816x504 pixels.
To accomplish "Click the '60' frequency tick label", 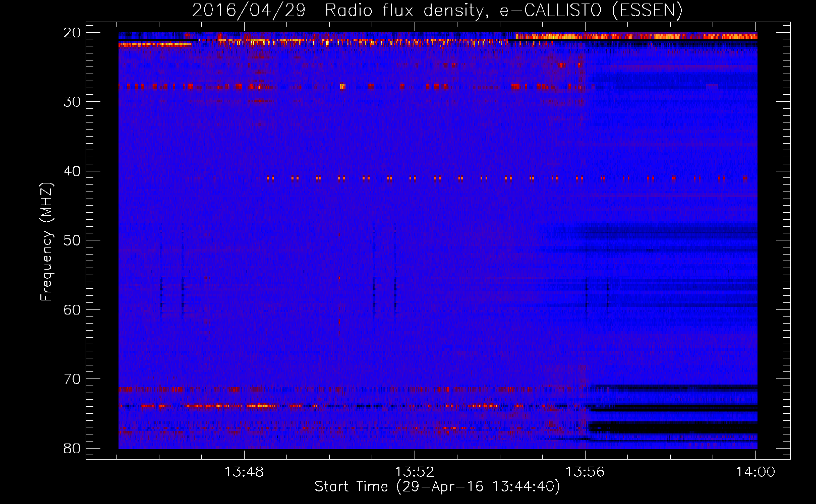I will tap(72, 309).
